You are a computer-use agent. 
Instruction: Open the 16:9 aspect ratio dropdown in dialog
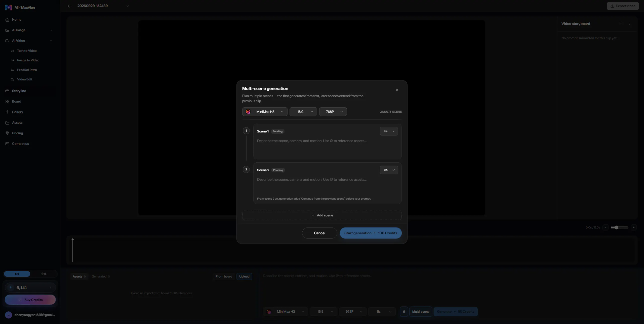(303, 112)
